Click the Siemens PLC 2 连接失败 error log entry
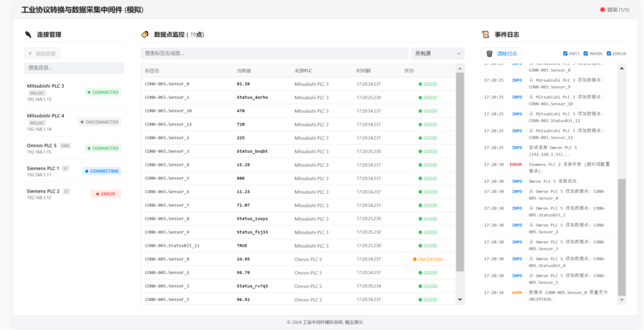644x330 pixels. tap(550, 167)
